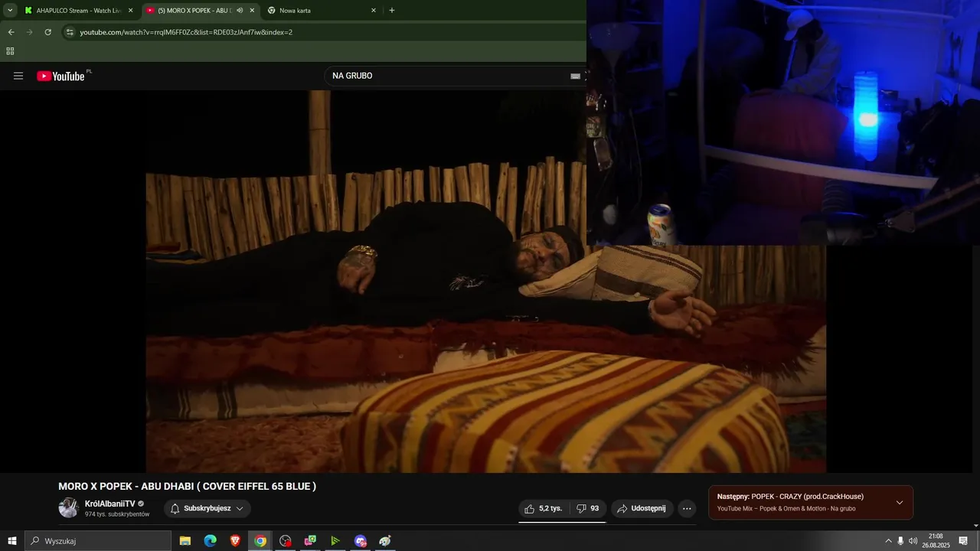
Task: Open the system volume control
Action: click(913, 541)
